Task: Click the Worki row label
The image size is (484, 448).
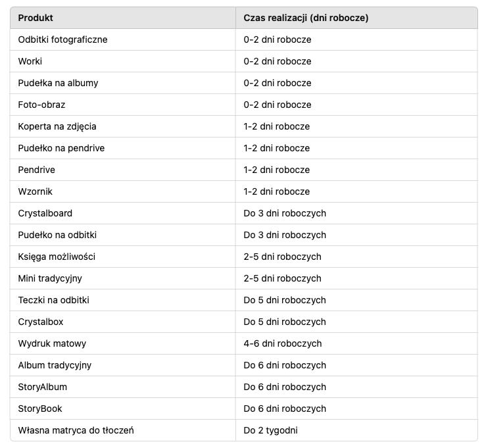Action: point(30,61)
